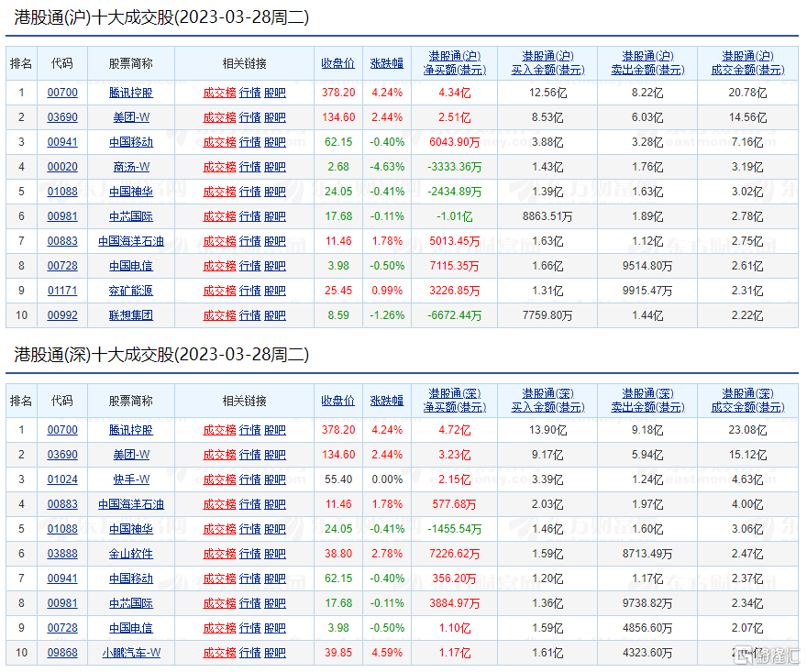Open 中芯国际 code 00981 in 深 table
This screenshot has height=672, width=807.
point(62,603)
